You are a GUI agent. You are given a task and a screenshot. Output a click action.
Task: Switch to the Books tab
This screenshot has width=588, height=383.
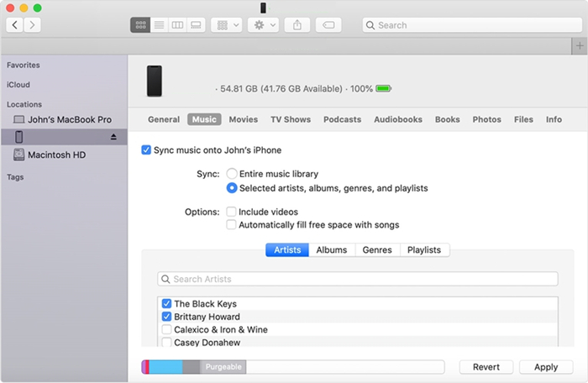(x=448, y=119)
